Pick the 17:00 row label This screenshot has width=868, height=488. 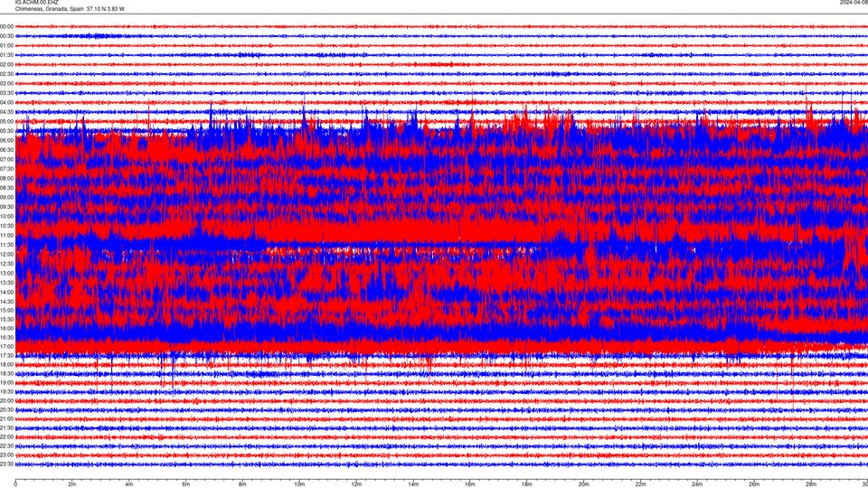[6, 346]
